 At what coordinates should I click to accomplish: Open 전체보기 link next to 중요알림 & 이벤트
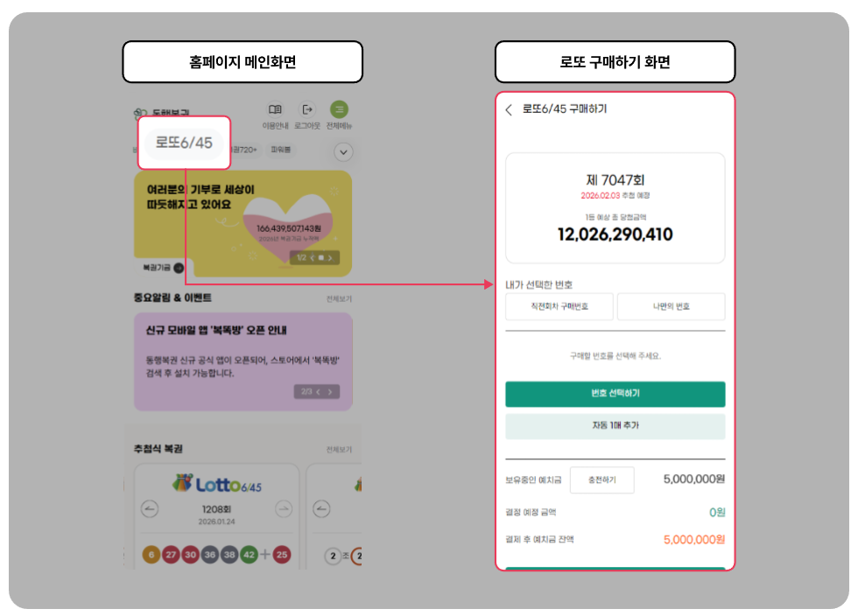pyautogui.click(x=340, y=298)
